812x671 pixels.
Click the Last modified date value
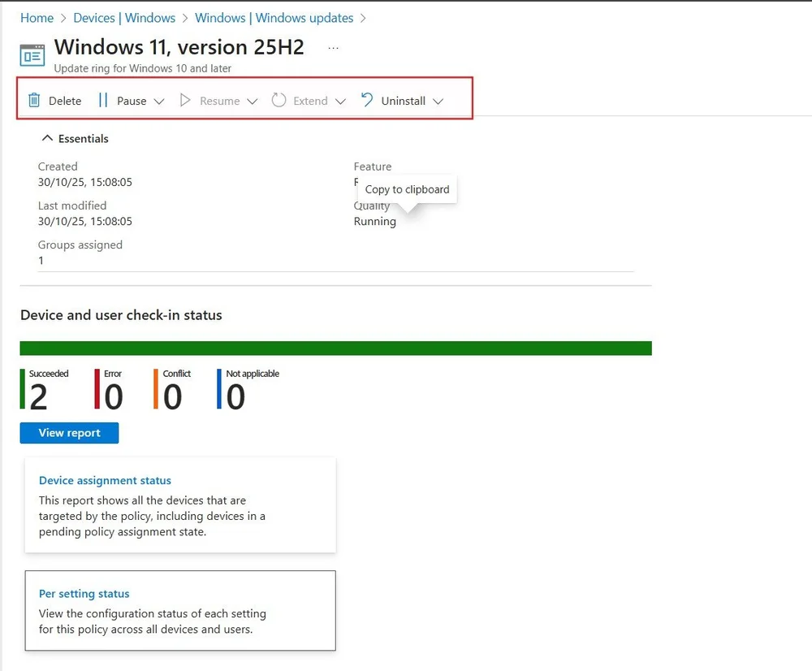point(85,221)
